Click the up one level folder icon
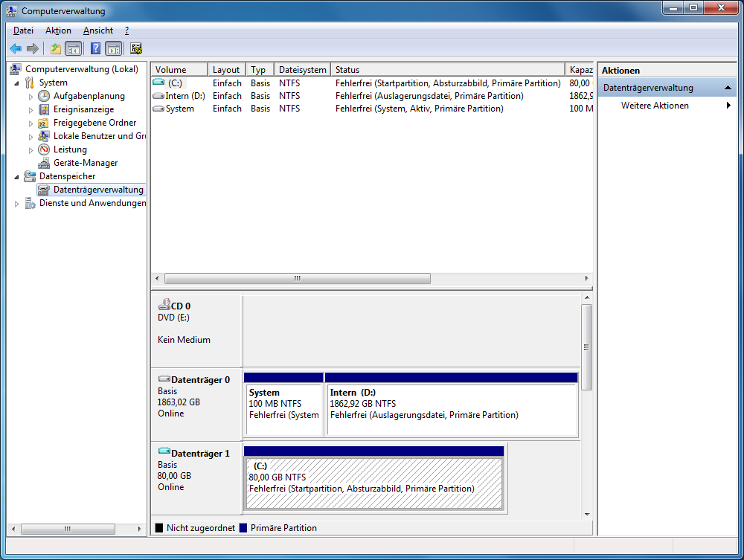This screenshot has width=744, height=560. (x=56, y=48)
